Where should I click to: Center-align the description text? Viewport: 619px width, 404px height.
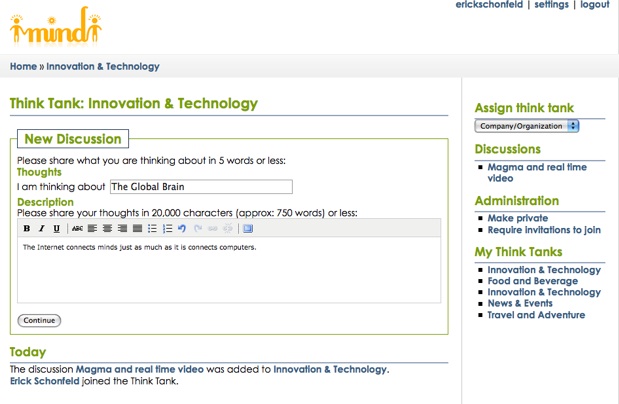click(x=107, y=229)
